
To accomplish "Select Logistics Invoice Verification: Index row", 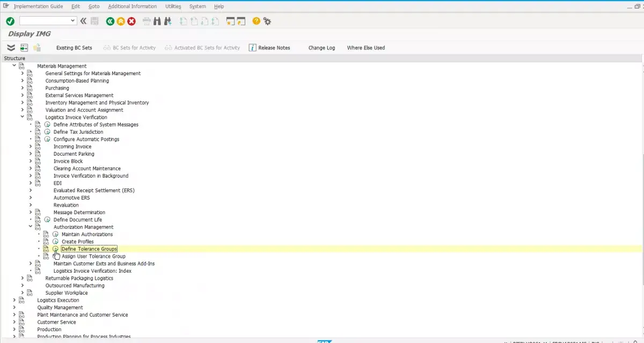I will point(92,271).
